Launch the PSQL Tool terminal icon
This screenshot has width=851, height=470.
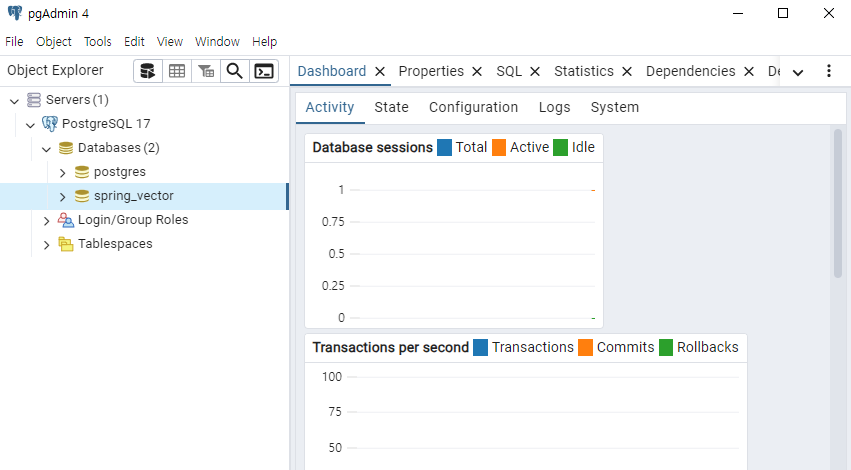pyautogui.click(x=264, y=71)
